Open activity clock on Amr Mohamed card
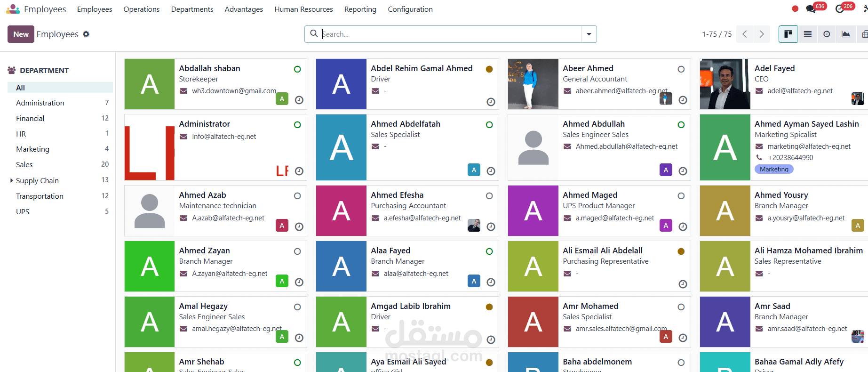 point(683,338)
